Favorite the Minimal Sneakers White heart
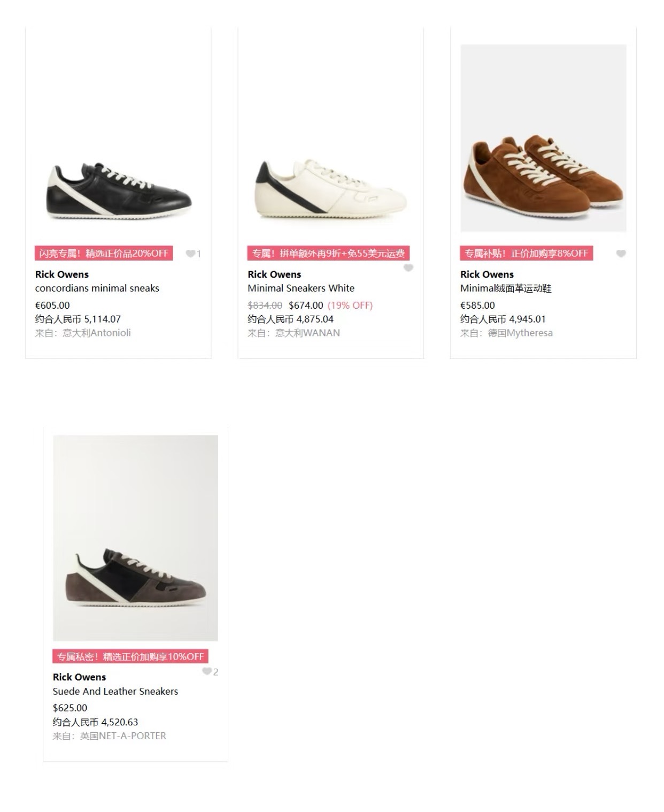Image resolution: width=664 pixels, height=812 pixels. coord(408,268)
